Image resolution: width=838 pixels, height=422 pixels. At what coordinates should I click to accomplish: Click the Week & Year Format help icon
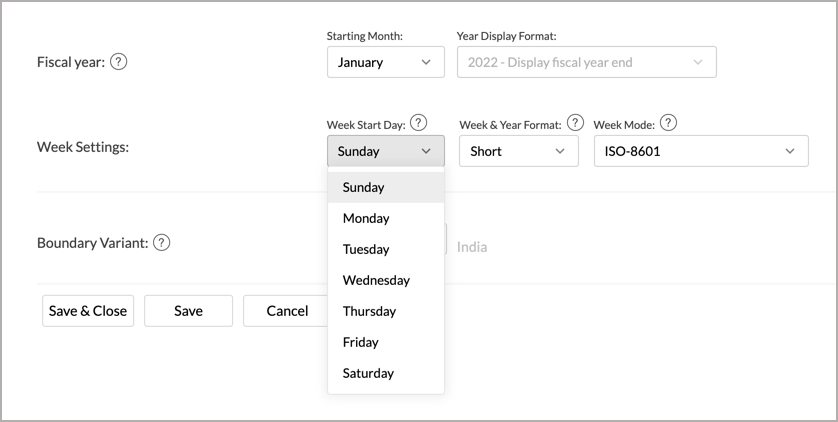click(575, 123)
